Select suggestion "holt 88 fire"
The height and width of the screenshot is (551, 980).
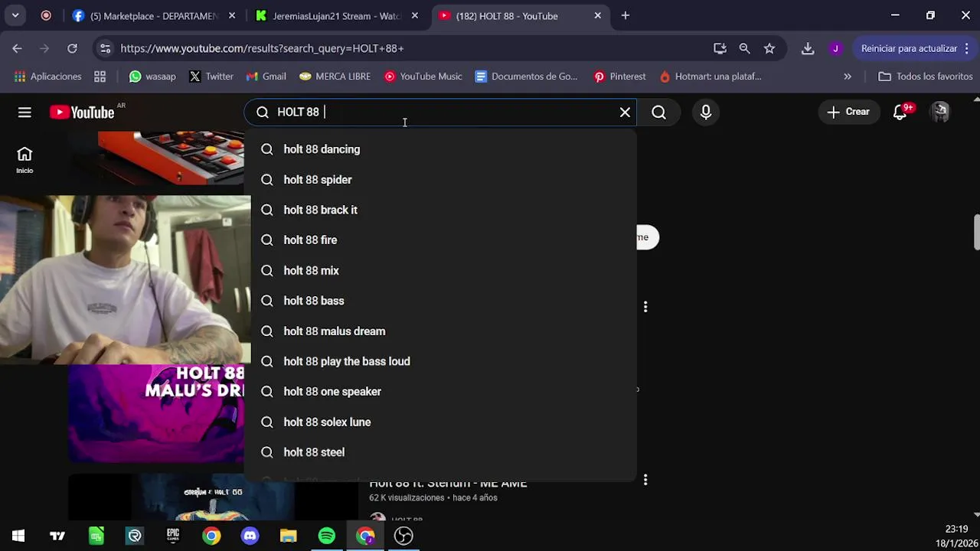click(440, 240)
